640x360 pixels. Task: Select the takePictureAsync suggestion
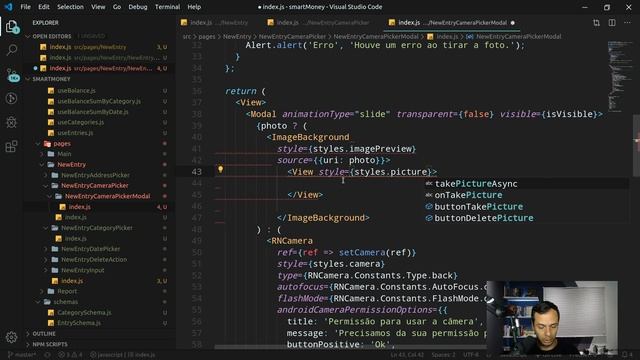coord(526,184)
